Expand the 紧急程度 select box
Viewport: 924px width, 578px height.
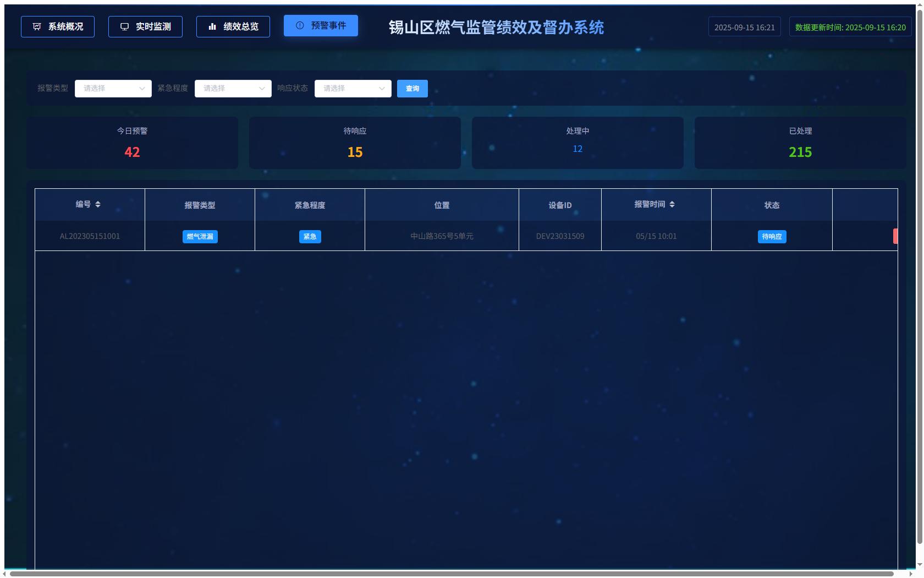coord(233,89)
